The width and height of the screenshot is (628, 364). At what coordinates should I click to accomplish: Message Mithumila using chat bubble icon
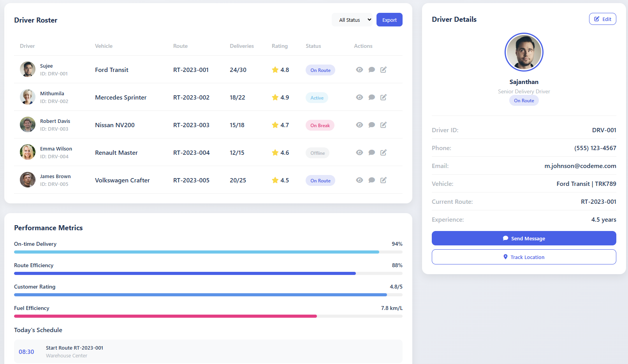pyautogui.click(x=372, y=97)
